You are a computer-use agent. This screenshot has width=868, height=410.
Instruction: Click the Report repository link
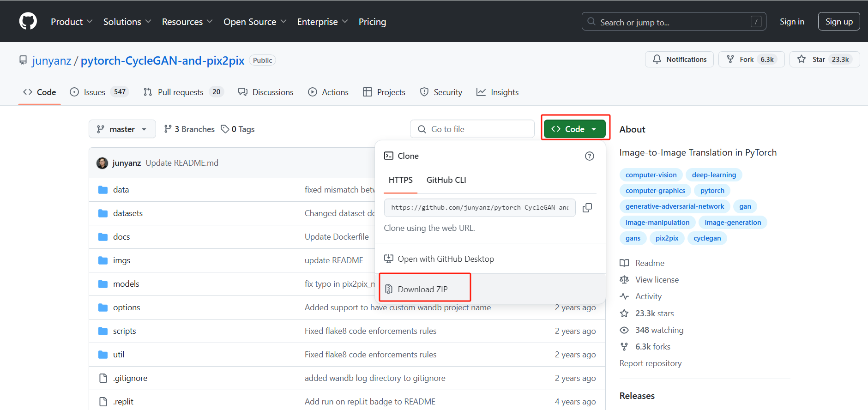tap(651, 363)
